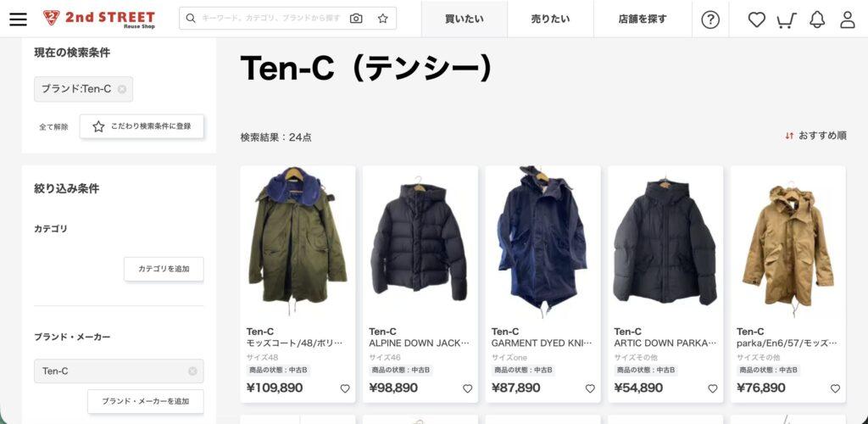Viewport: 868px width, 424px height.
Task: Click カテゴリを追加 button
Action: tap(164, 269)
